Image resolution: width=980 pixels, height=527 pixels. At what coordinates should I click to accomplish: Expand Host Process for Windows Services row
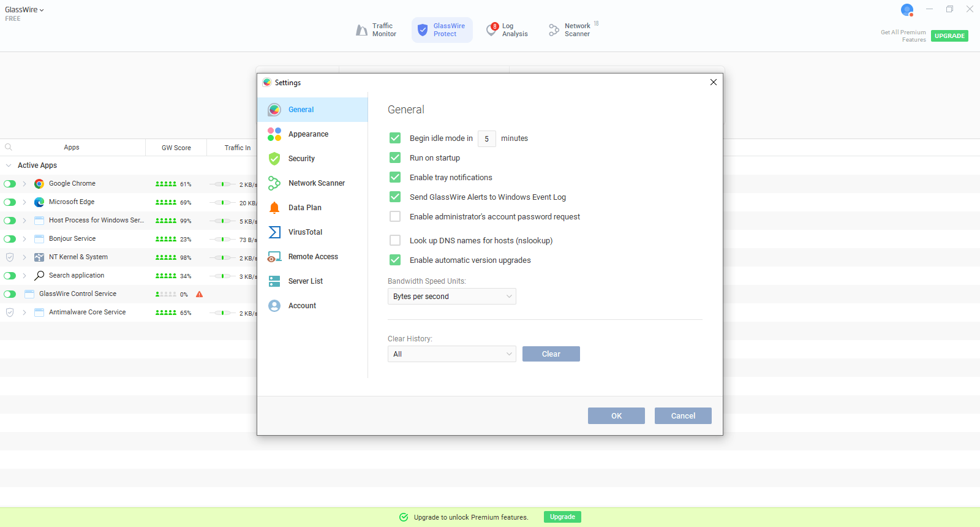point(24,221)
